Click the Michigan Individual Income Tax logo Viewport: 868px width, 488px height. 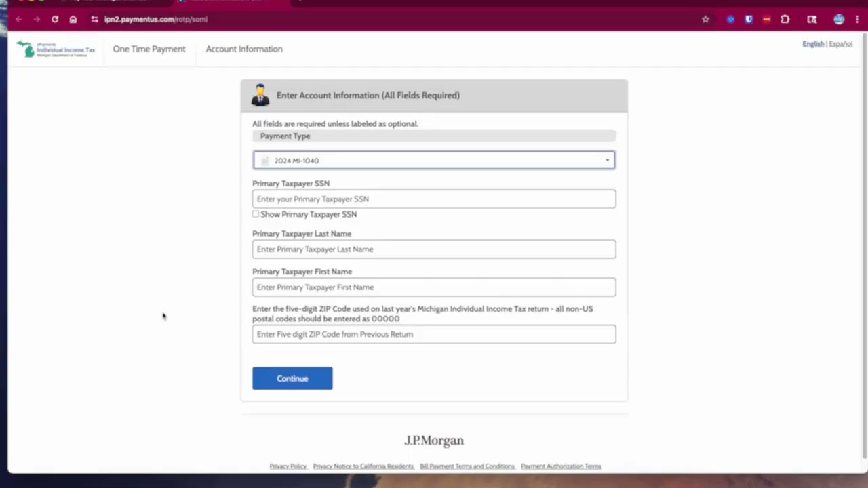[x=56, y=49]
